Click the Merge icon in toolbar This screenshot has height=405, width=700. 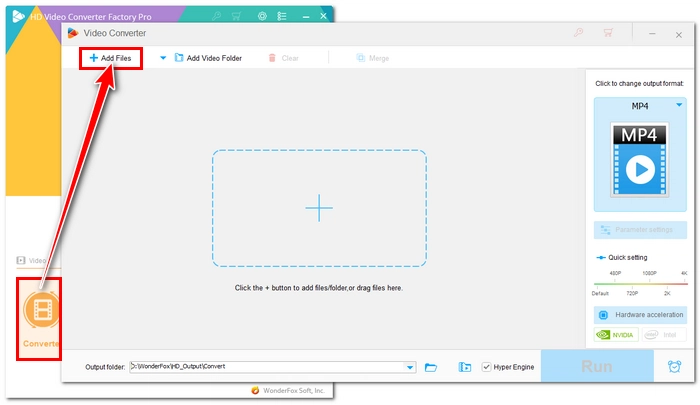(x=360, y=58)
